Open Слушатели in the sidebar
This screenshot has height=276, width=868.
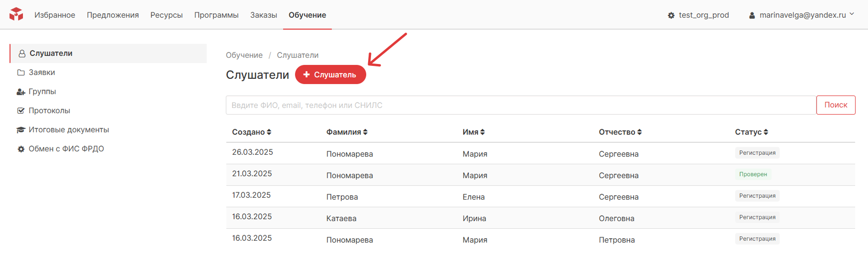point(108,53)
